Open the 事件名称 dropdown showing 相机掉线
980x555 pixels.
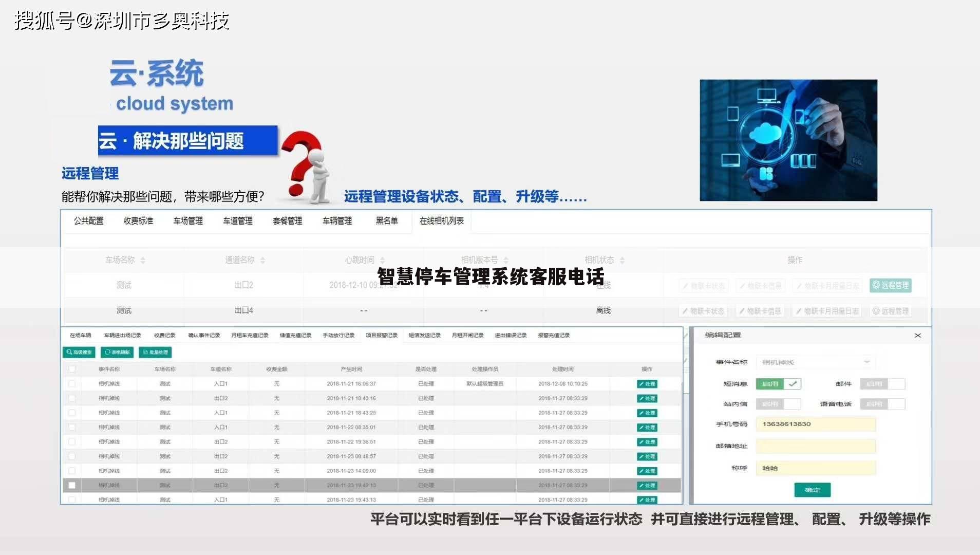tap(868, 362)
